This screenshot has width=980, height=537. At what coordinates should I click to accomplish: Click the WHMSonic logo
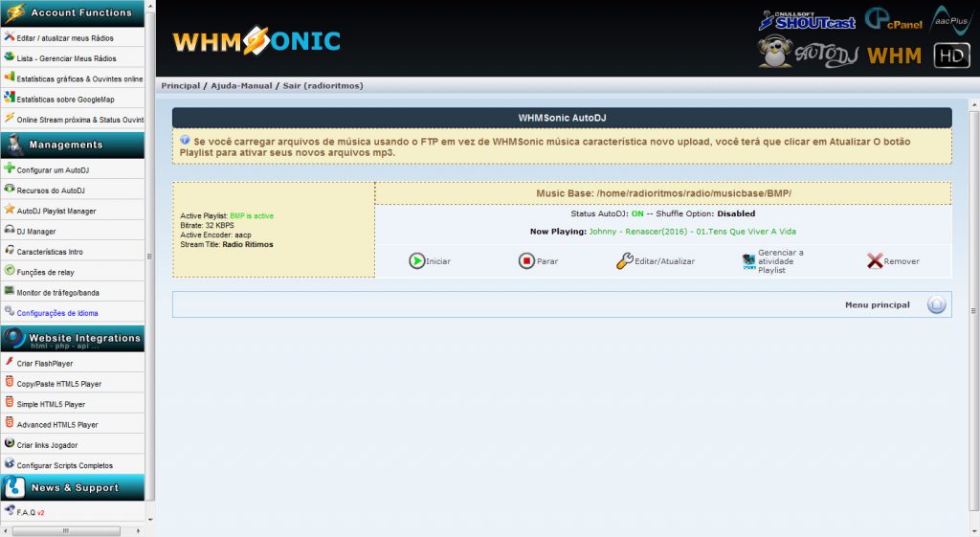[x=256, y=40]
